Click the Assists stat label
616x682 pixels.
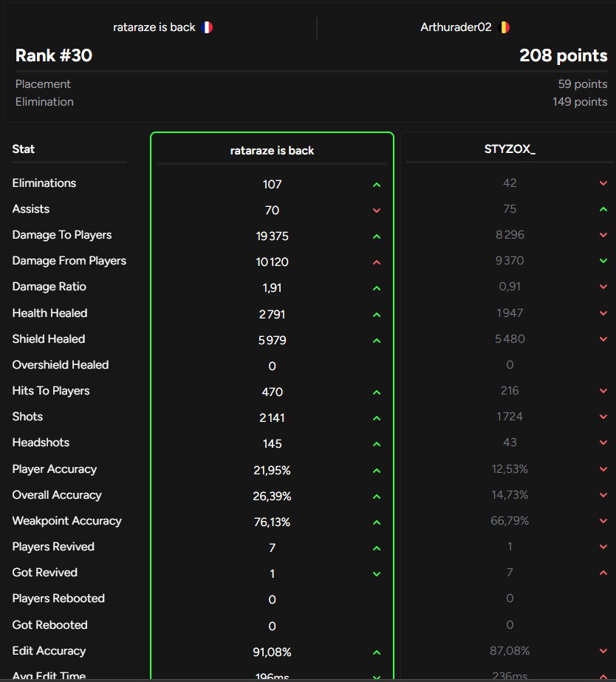(31, 209)
